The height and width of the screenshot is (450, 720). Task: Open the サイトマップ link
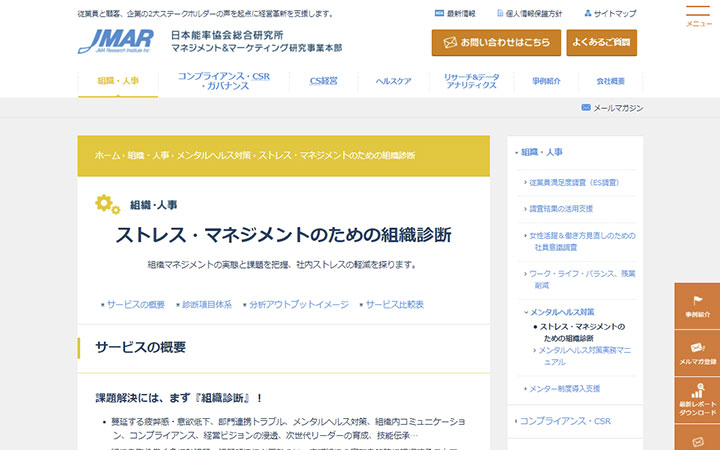point(610,14)
